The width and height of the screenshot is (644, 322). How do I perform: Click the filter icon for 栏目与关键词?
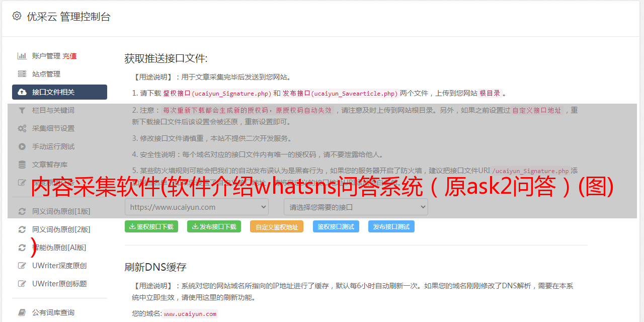(x=22, y=110)
